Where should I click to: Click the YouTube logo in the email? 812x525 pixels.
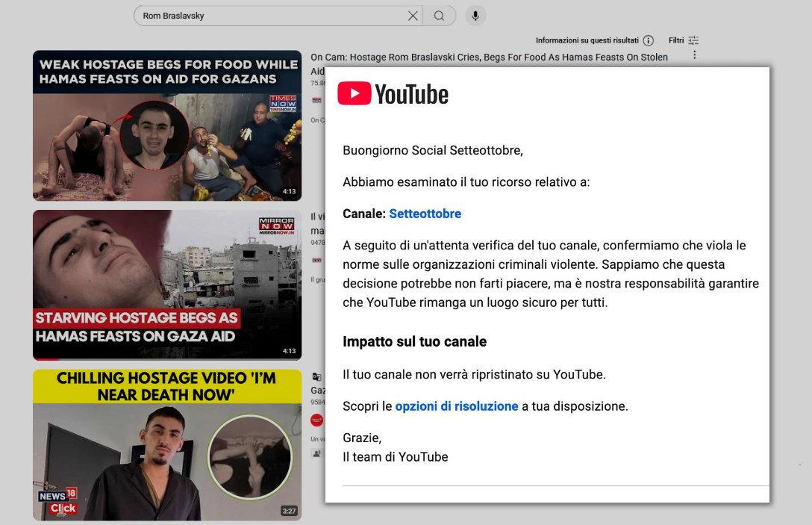click(393, 94)
